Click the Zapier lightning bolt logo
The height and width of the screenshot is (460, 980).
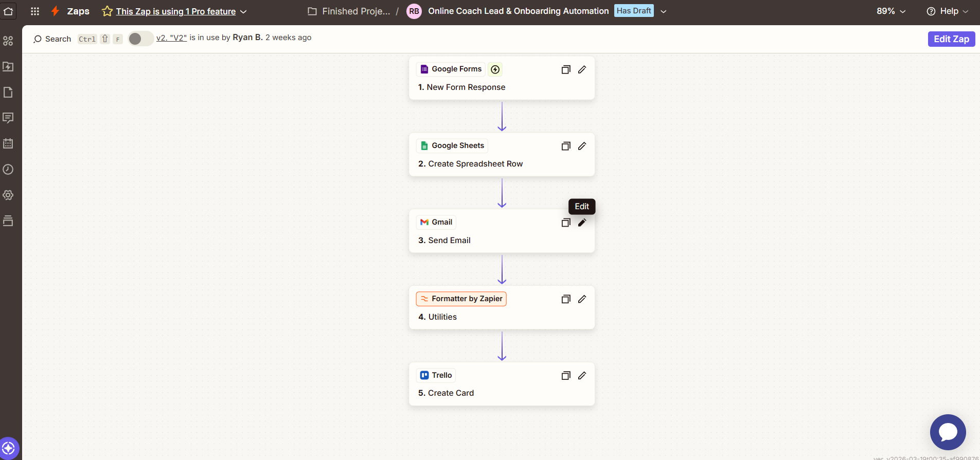point(55,11)
